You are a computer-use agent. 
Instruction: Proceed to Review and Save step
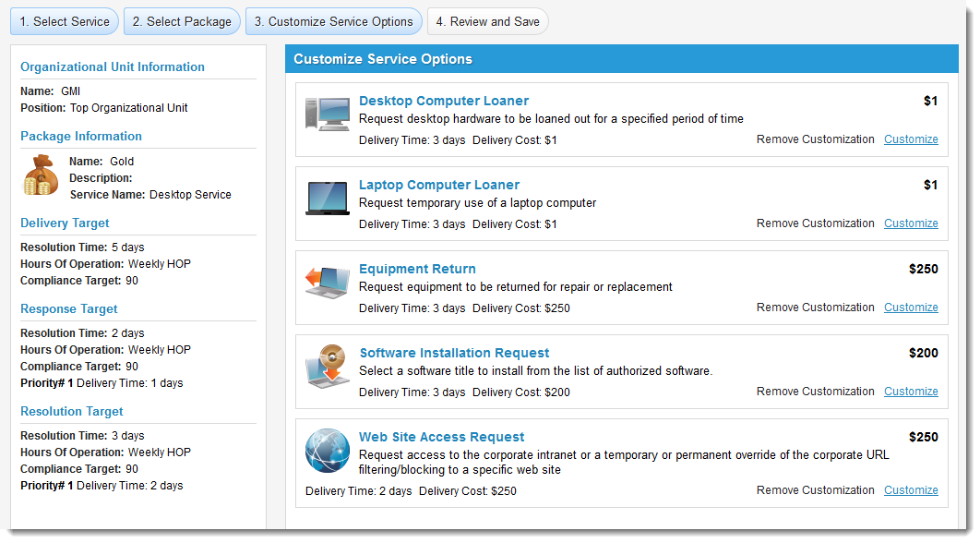tap(487, 21)
